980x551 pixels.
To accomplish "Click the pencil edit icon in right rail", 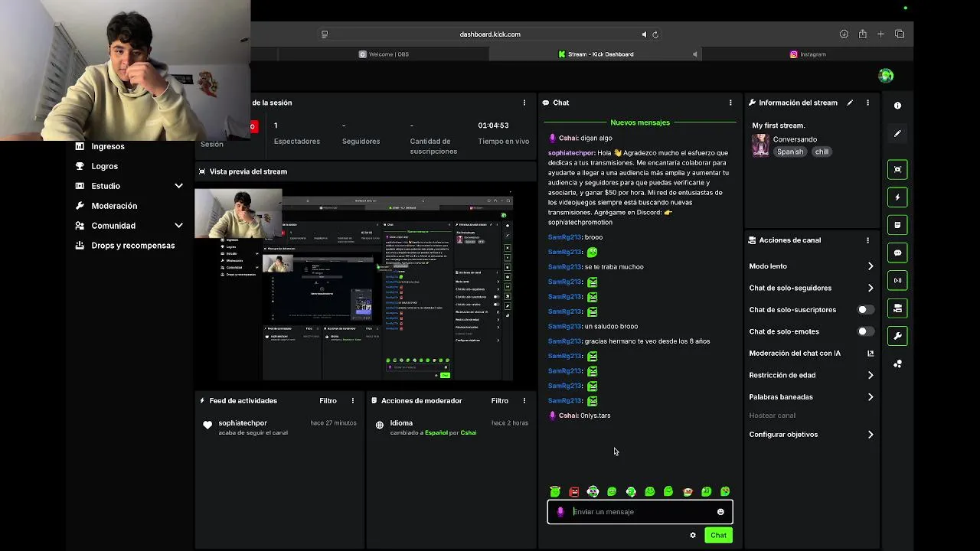I will point(897,133).
